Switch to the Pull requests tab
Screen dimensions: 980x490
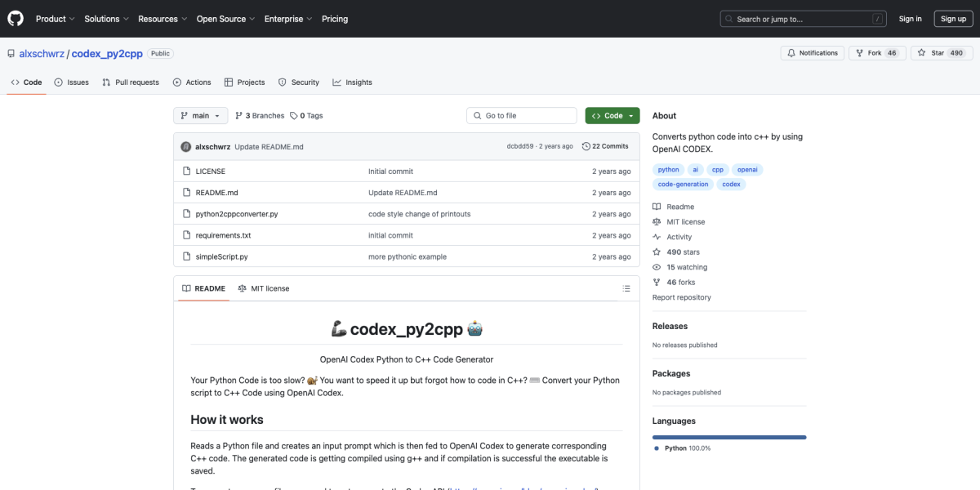pos(131,82)
